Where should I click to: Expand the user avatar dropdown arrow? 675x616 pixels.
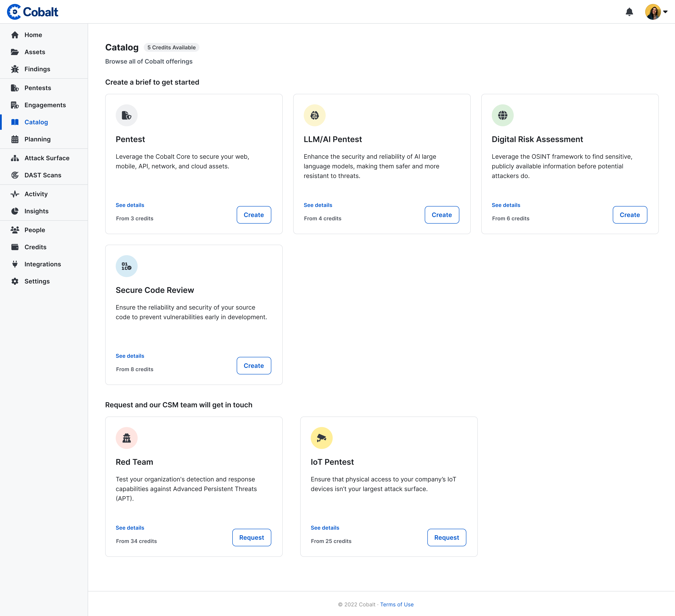(665, 12)
